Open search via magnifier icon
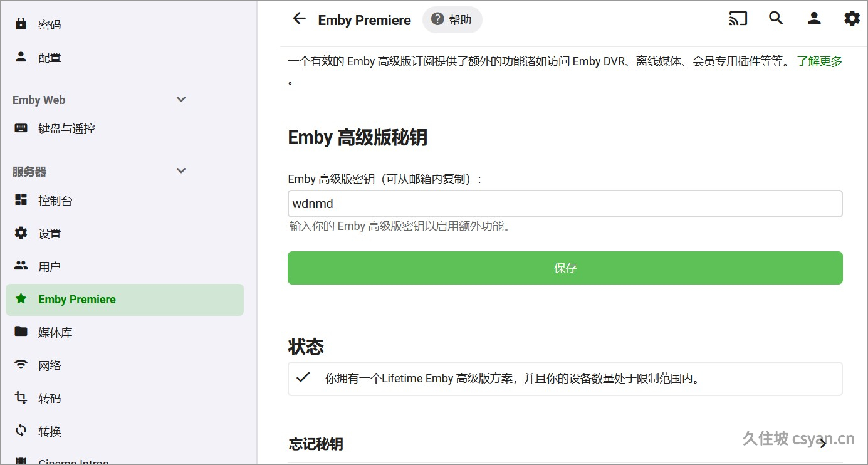Screen dimensions: 868x465 (x=776, y=19)
